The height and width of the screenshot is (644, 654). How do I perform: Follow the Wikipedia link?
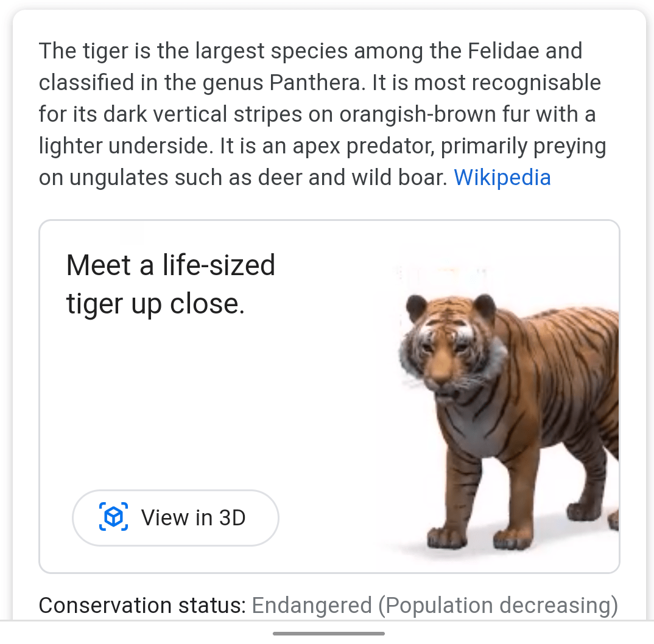(502, 177)
